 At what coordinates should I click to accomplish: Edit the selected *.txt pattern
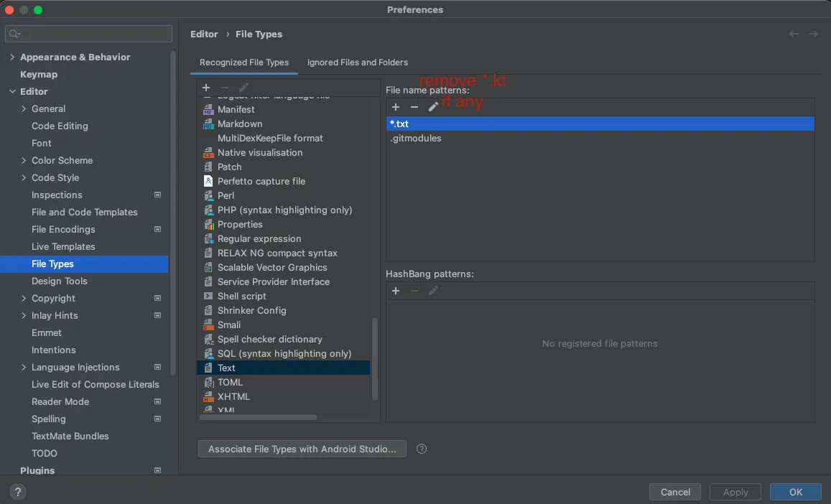pyautogui.click(x=433, y=107)
